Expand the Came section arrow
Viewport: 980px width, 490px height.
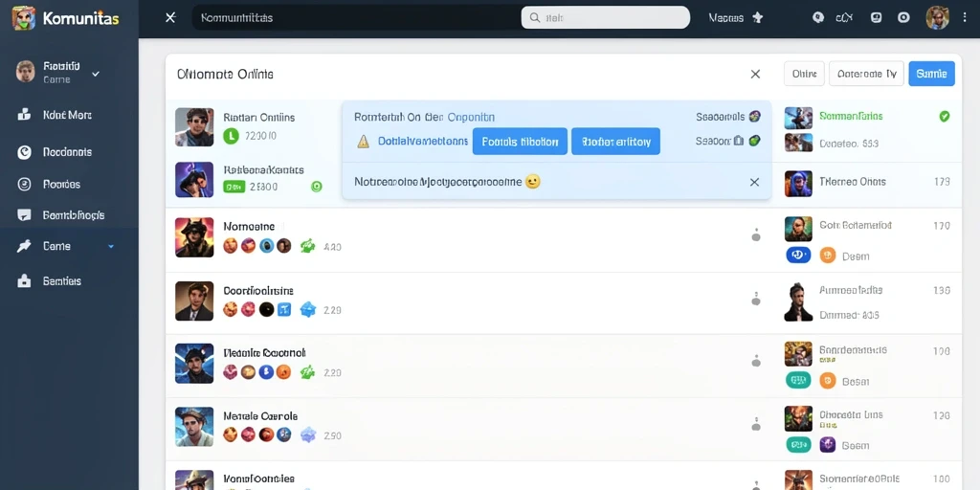click(x=111, y=247)
